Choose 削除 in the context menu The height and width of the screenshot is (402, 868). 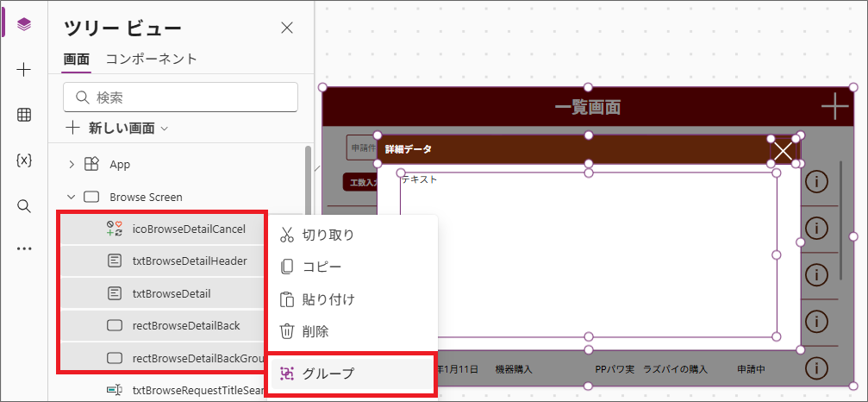pos(315,330)
